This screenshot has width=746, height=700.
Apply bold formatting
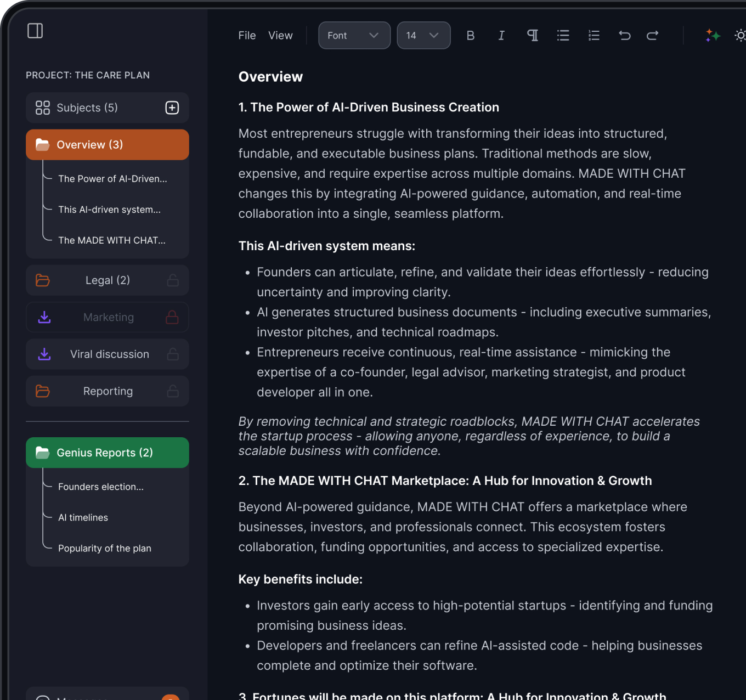tap(470, 36)
